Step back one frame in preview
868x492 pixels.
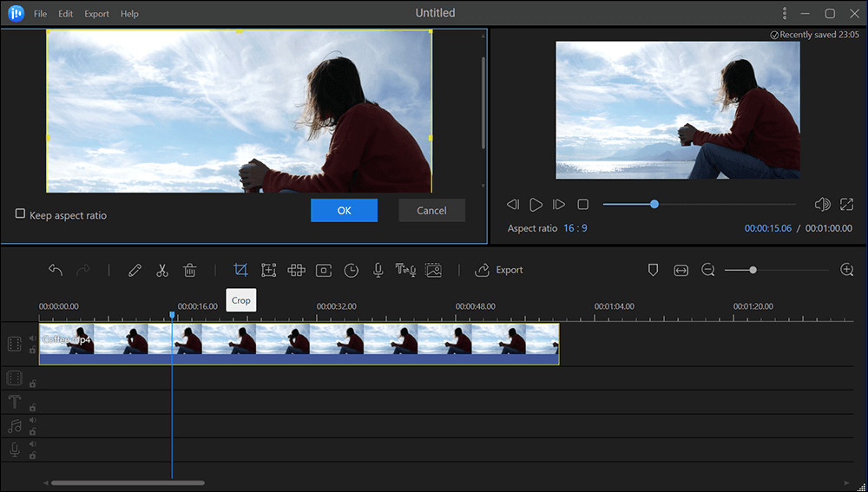(x=513, y=205)
